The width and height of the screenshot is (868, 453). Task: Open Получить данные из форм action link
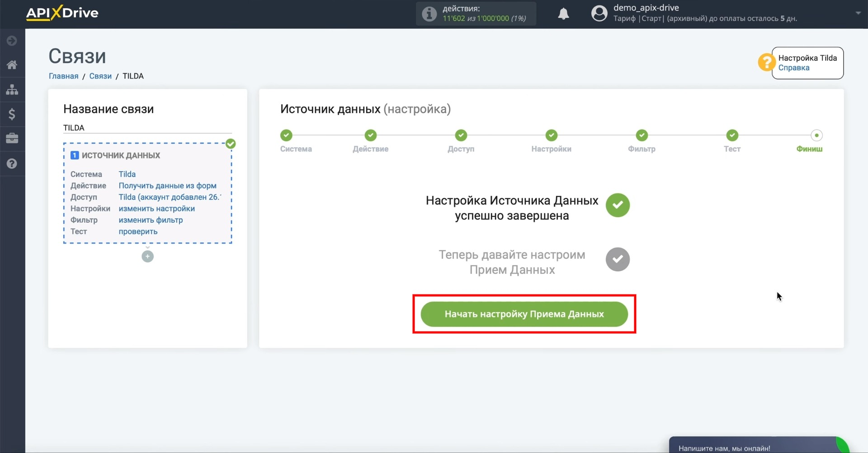[x=168, y=186]
